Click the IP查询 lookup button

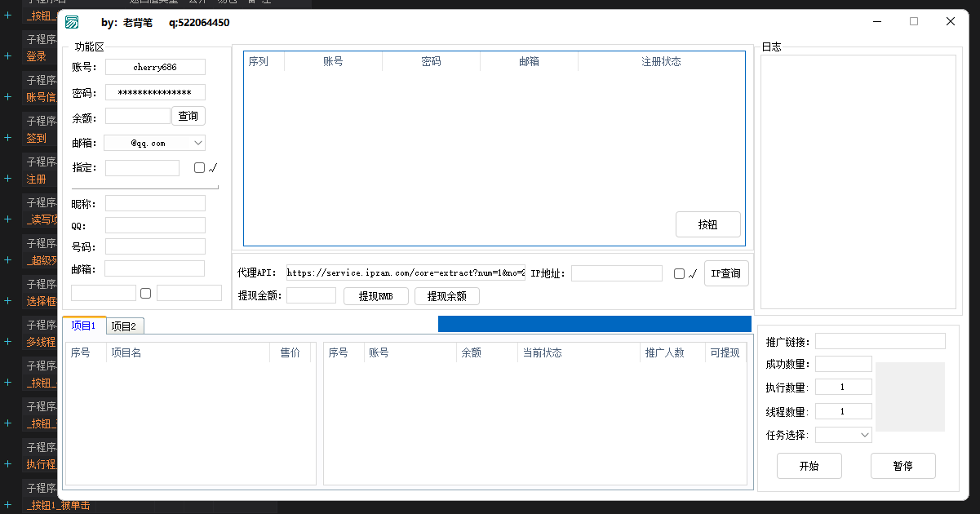pos(726,273)
